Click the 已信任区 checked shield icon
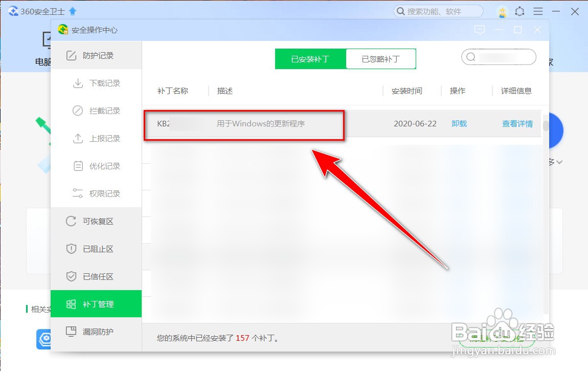Viewport: 588px width, 371px height. pos(71,276)
